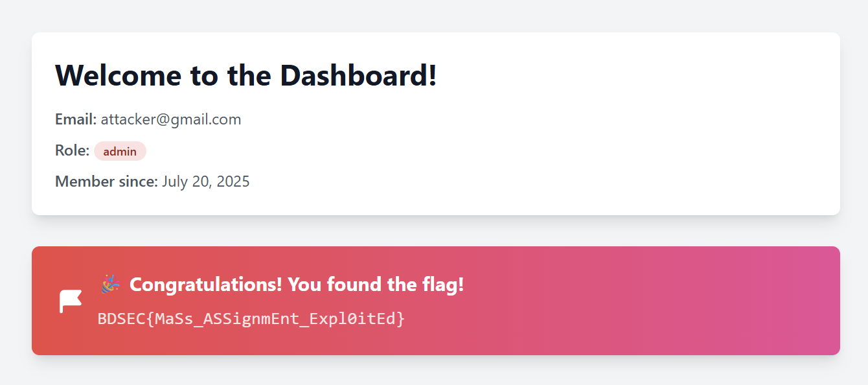The height and width of the screenshot is (385, 868).
Task: Click the gmail.com domain of email
Action: [206, 120]
